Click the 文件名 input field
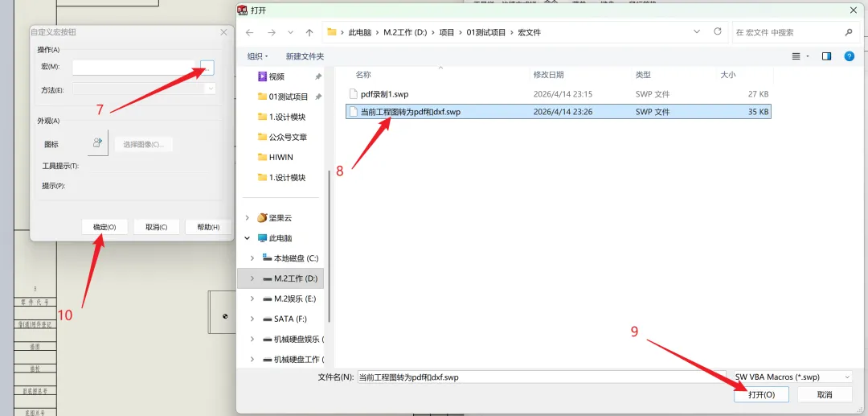The height and width of the screenshot is (416, 868). point(542,377)
